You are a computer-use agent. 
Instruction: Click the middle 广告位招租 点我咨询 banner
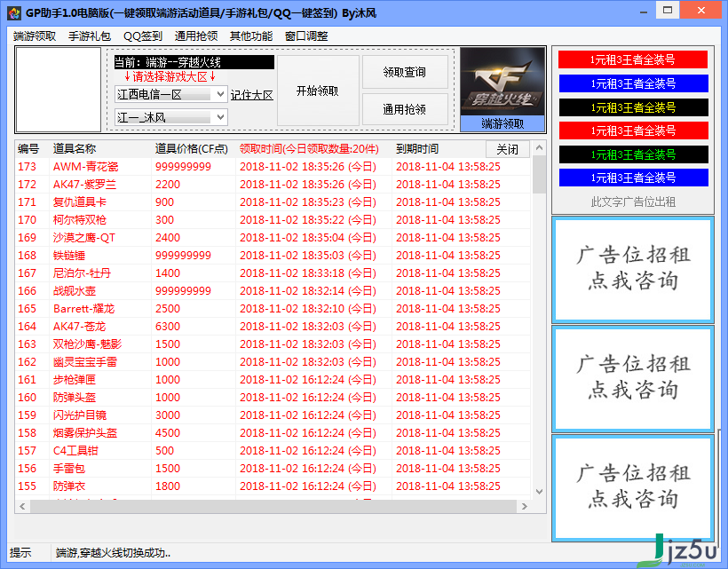[633, 379]
